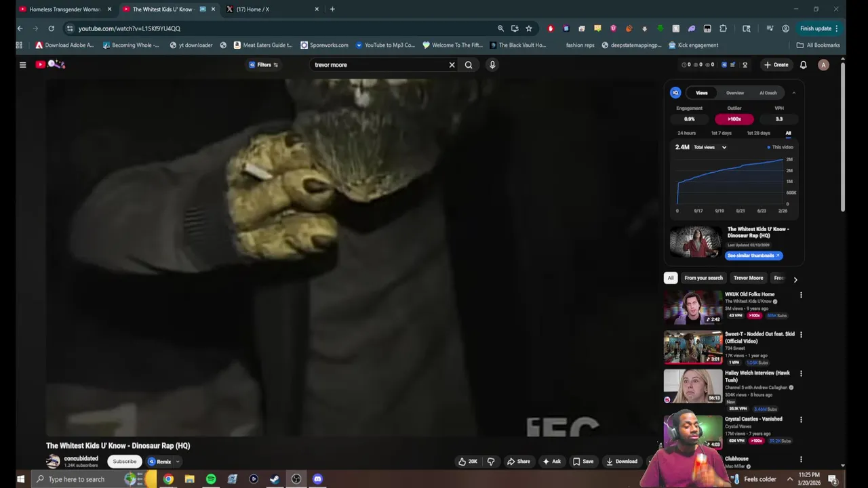Select the All filter chip

click(670, 278)
